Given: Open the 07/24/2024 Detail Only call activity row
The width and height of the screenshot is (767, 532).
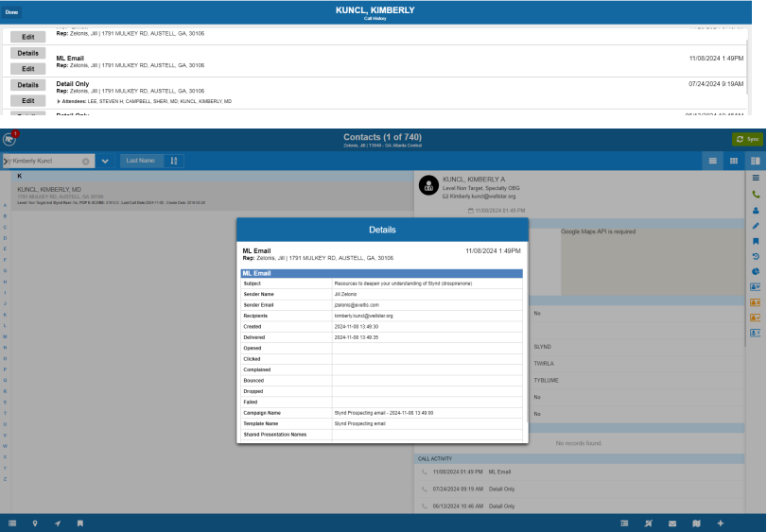Looking at the screenshot, I should pos(580,489).
